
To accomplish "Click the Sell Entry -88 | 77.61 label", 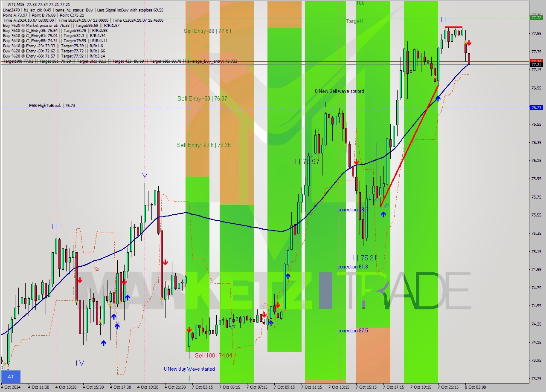I will (208, 31).
